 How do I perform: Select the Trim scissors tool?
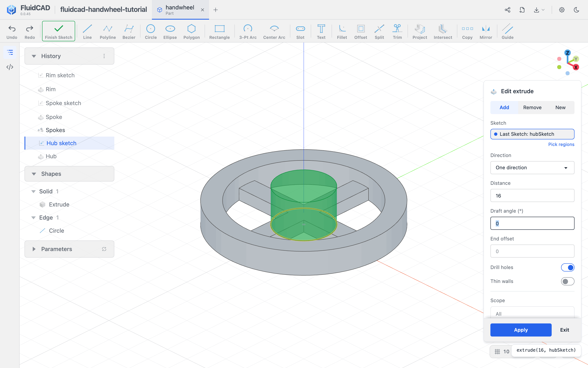pos(397,31)
